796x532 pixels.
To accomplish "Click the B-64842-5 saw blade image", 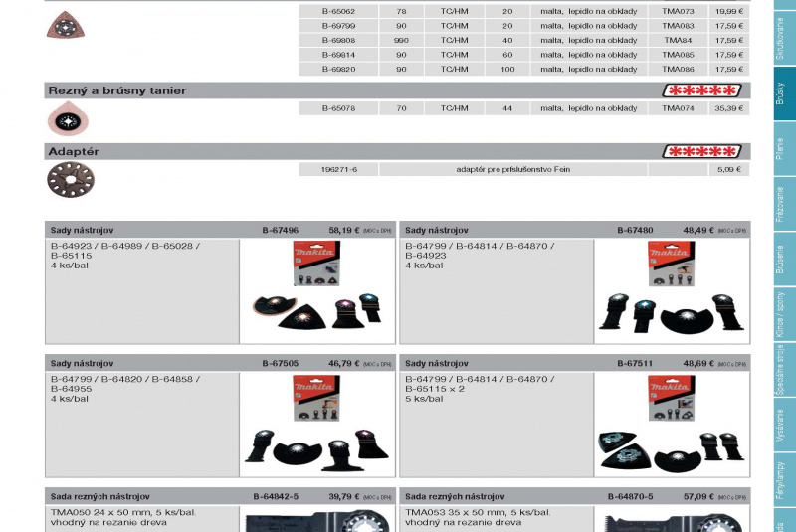I will click(x=317, y=520).
